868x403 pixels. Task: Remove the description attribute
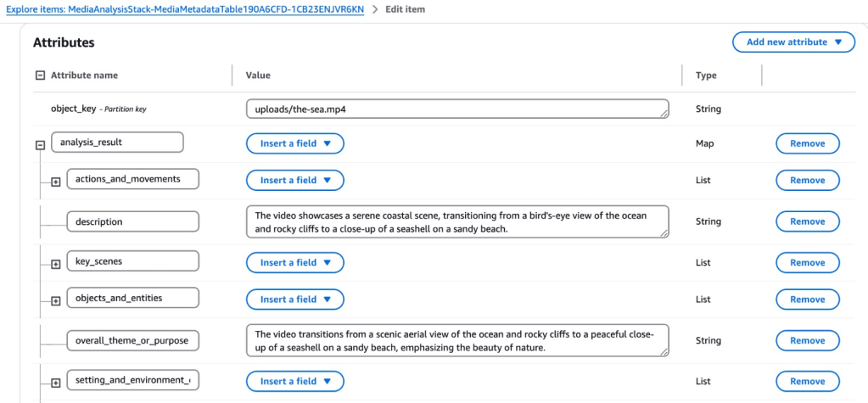pos(807,221)
